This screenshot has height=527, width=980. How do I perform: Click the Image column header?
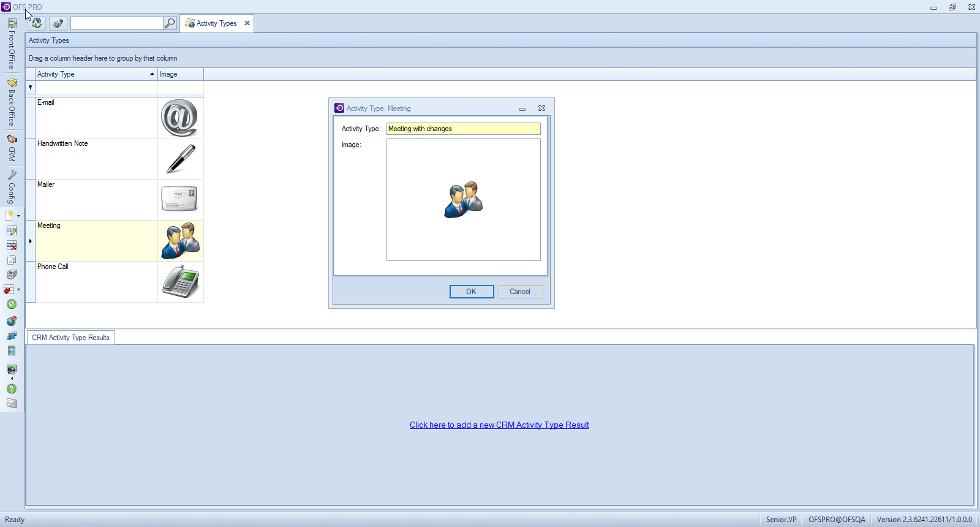[x=181, y=74]
